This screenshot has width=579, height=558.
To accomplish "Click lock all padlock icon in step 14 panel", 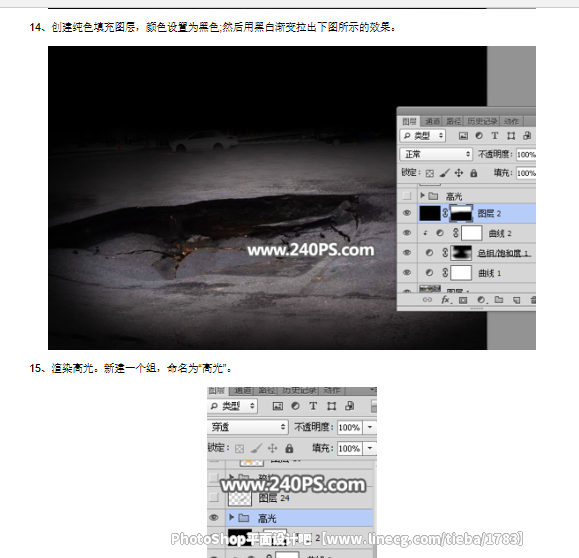I will click(474, 173).
